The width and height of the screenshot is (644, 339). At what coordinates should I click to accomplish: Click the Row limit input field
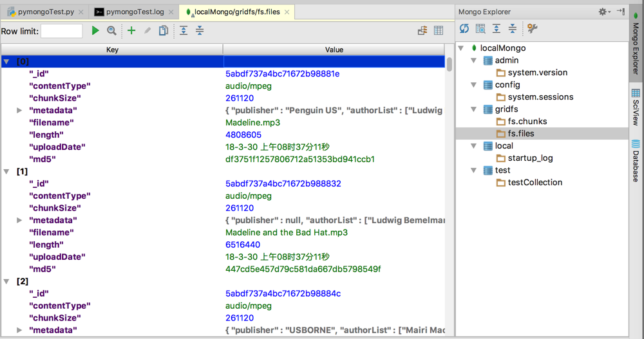click(62, 31)
